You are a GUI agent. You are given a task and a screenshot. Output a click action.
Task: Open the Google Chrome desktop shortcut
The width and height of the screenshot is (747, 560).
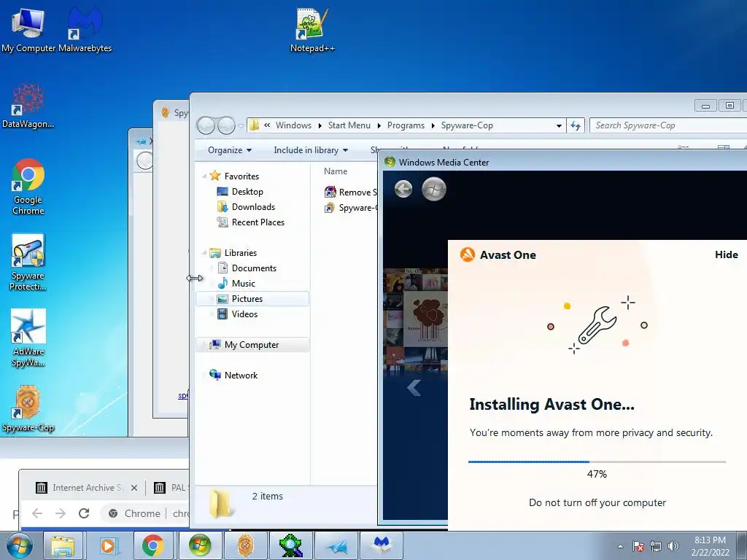[28, 187]
